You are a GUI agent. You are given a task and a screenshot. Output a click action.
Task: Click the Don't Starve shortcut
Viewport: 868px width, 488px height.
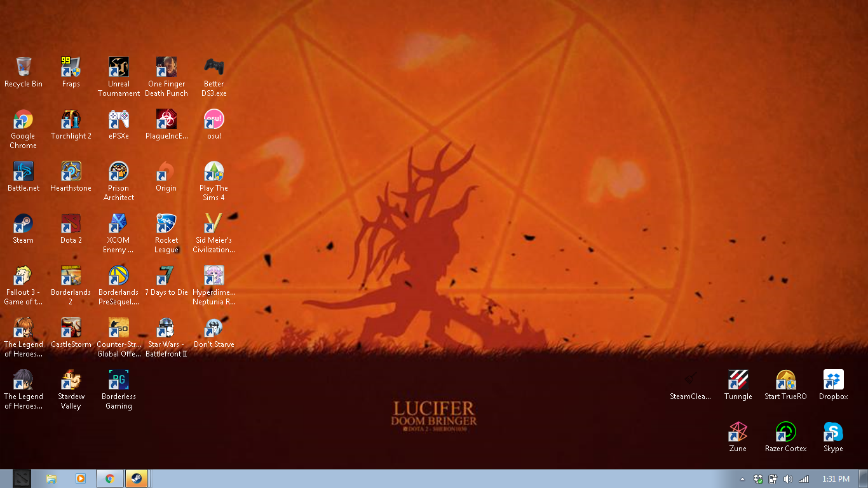point(214,327)
